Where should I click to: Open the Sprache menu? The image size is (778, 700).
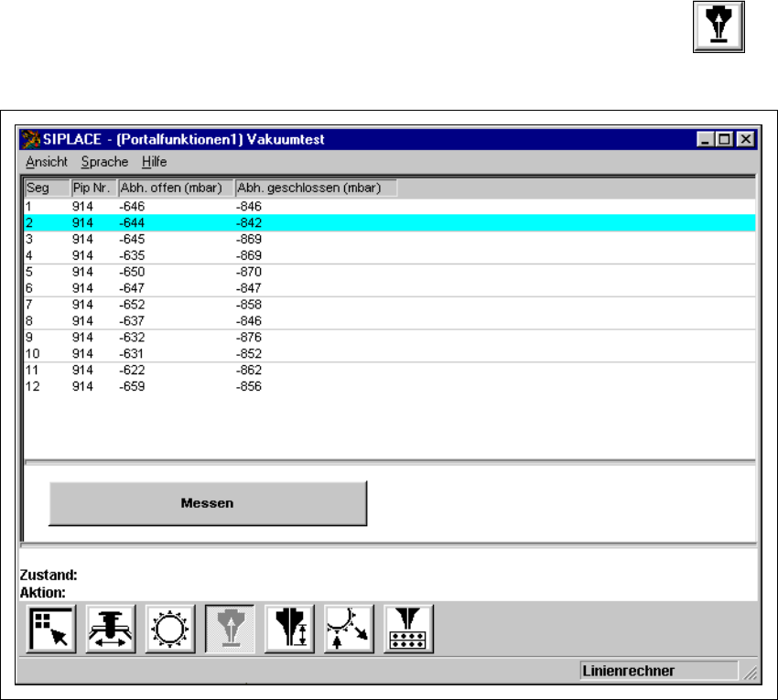click(x=104, y=162)
